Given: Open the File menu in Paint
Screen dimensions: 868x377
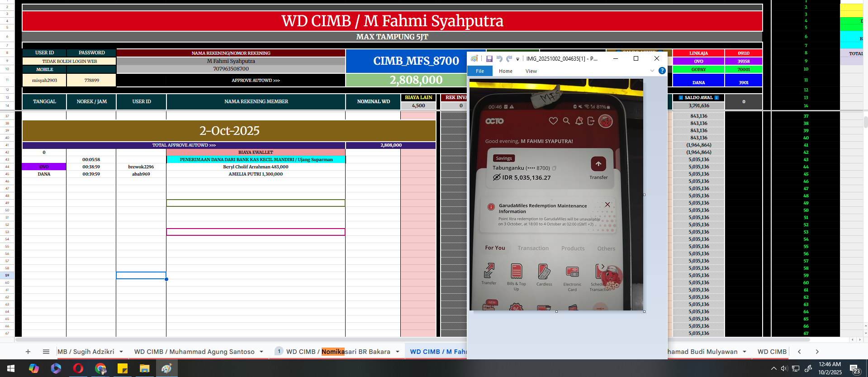Looking at the screenshot, I should click(480, 71).
